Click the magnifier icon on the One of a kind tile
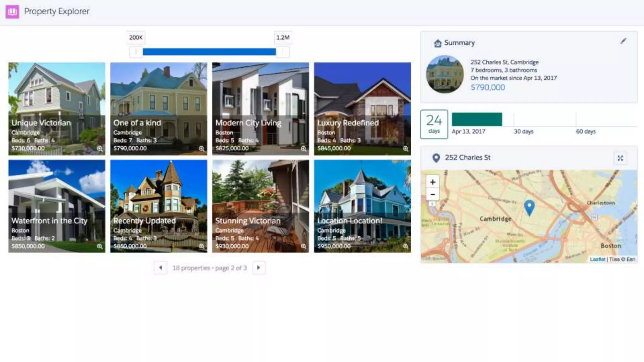 pyautogui.click(x=202, y=149)
